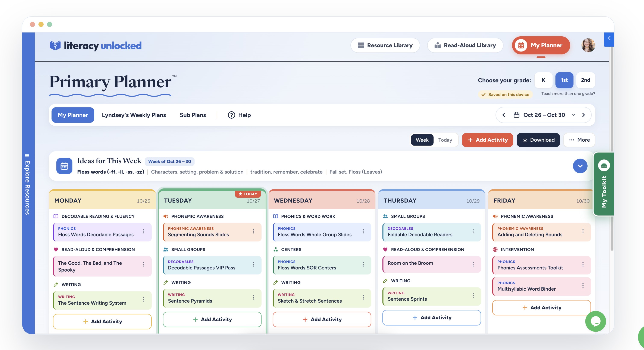Download the weekly plan

click(x=538, y=140)
